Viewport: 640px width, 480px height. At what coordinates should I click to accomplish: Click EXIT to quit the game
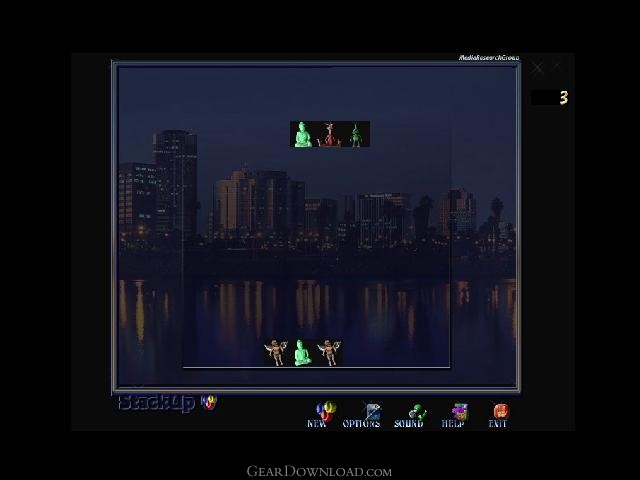click(x=498, y=415)
